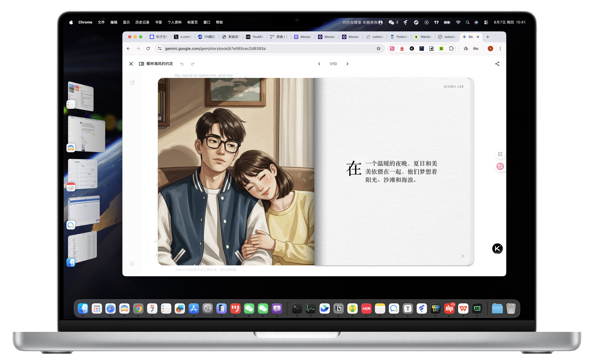Open Notion from the dock
Image resolution: width=594 pixels, height=364 pixels.
point(338,309)
